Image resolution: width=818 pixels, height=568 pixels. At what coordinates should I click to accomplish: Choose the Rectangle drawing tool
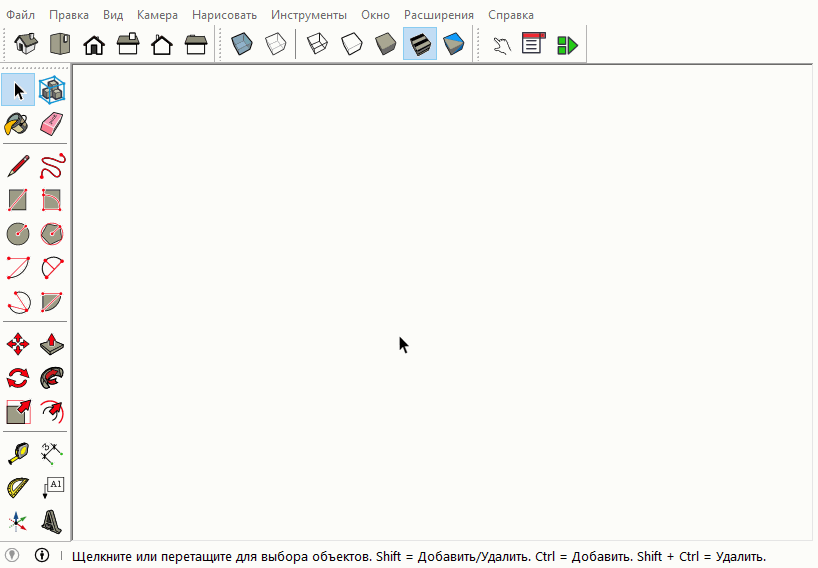pyautogui.click(x=18, y=200)
